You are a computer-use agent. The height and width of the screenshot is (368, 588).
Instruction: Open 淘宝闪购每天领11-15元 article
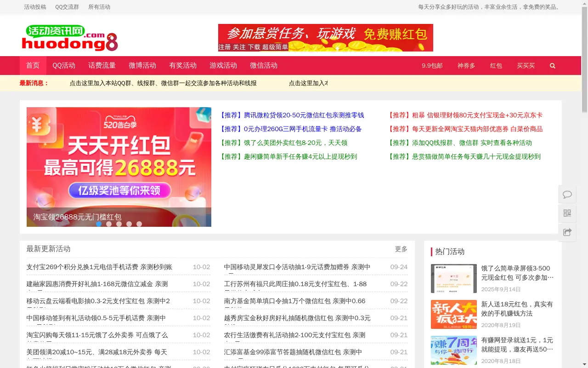point(97,335)
